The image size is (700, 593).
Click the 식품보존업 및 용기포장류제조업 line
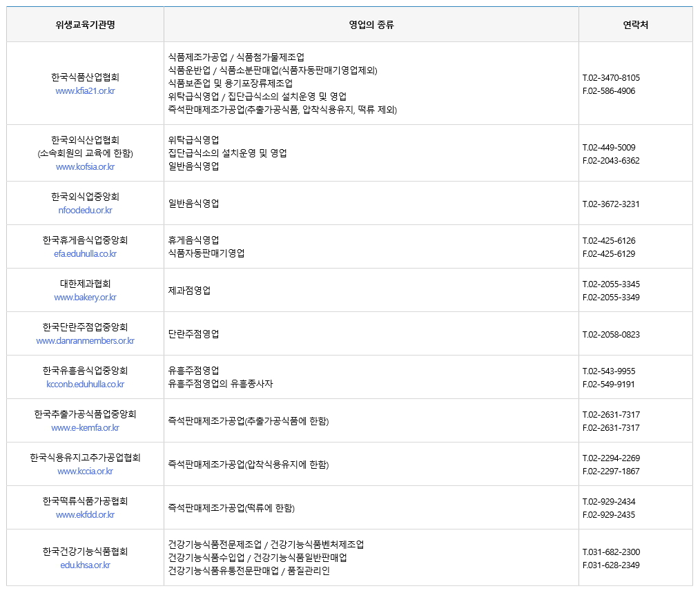click(231, 83)
